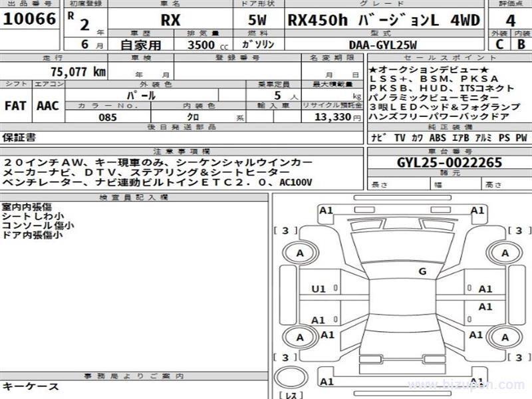Image resolution: width=532 pixels, height=399 pixels.
Task: Select 保証書 in later-shipped parts
Action: pyautogui.click(x=19, y=138)
